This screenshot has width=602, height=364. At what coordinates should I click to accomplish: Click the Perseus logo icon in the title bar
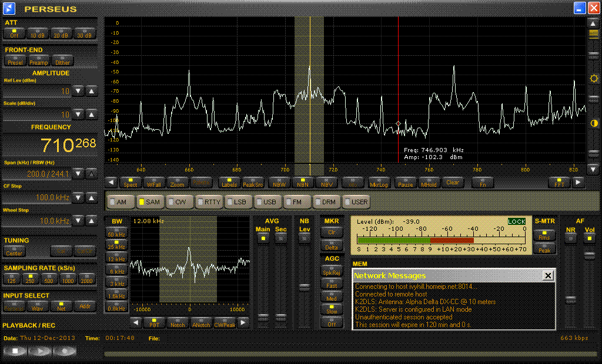tap(9, 8)
